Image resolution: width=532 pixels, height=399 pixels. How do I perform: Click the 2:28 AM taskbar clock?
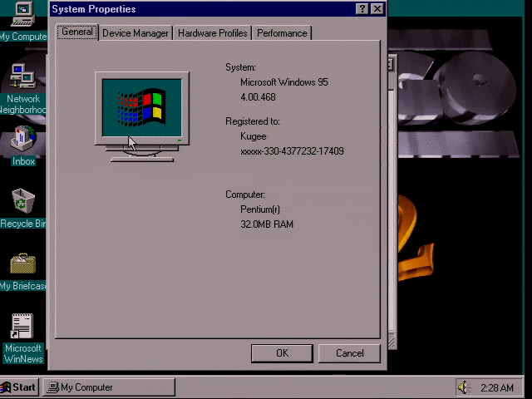pyautogui.click(x=497, y=387)
